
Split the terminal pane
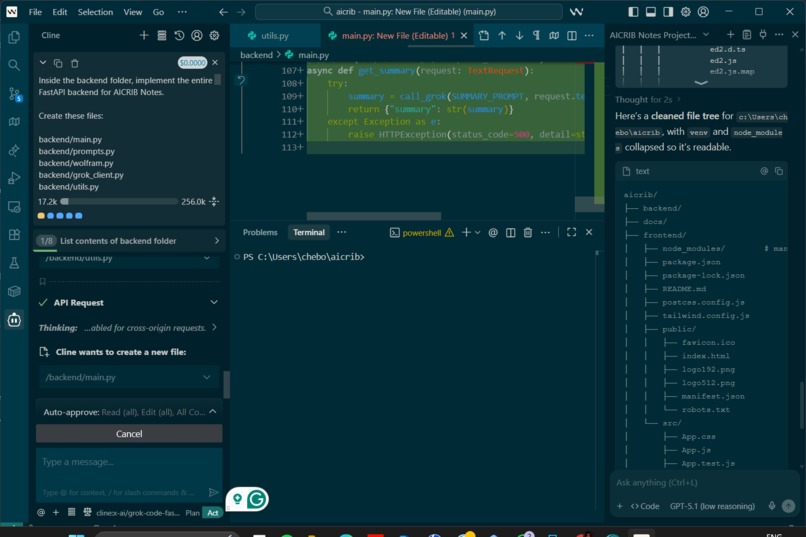pyautogui.click(x=510, y=233)
